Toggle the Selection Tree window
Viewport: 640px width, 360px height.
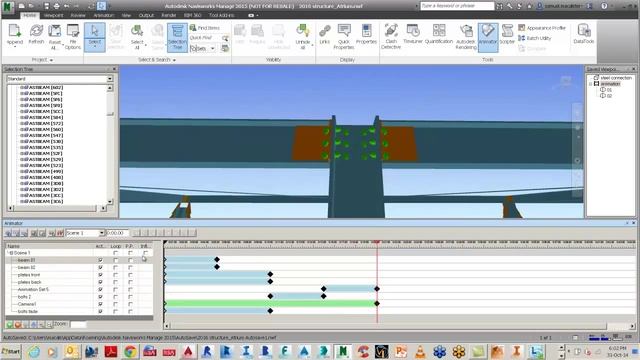[x=177, y=37]
